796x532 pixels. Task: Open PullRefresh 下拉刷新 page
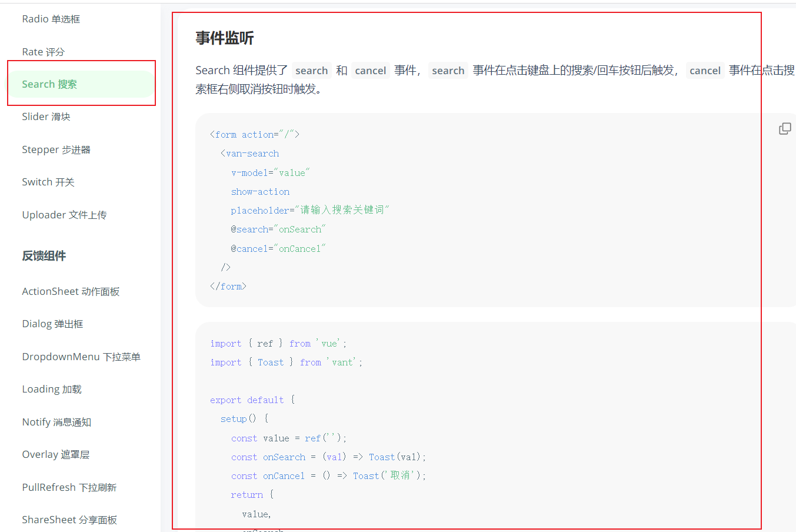click(69, 487)
